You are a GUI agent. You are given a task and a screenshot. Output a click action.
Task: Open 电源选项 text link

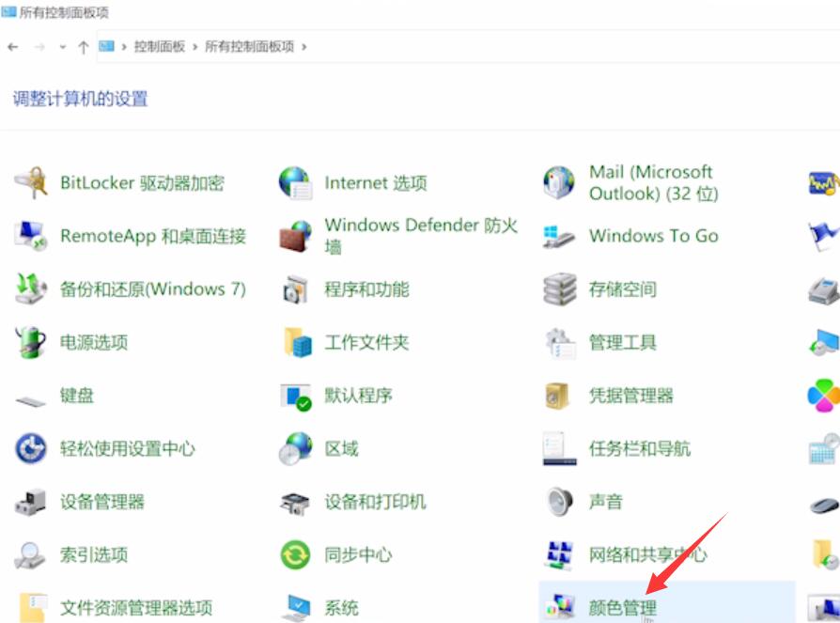(x=94, y=342)
